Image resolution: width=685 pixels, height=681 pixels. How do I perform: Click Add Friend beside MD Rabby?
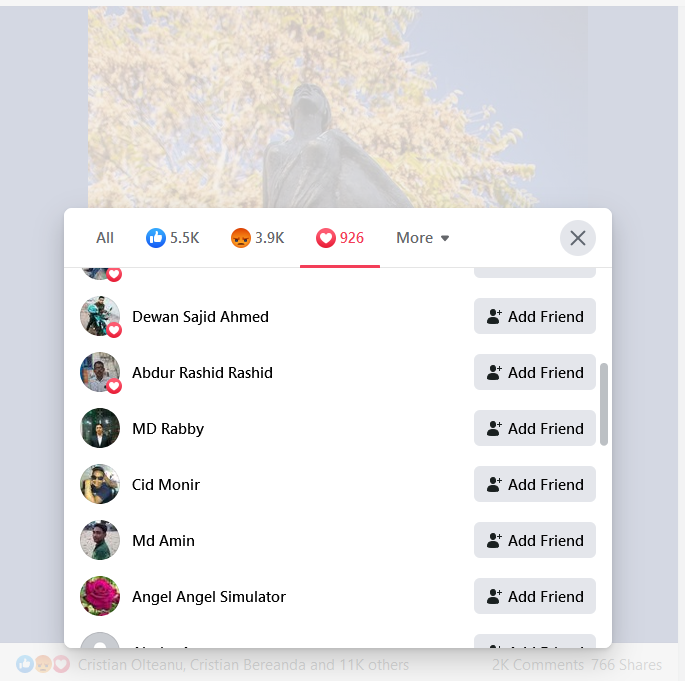(535, 428)
